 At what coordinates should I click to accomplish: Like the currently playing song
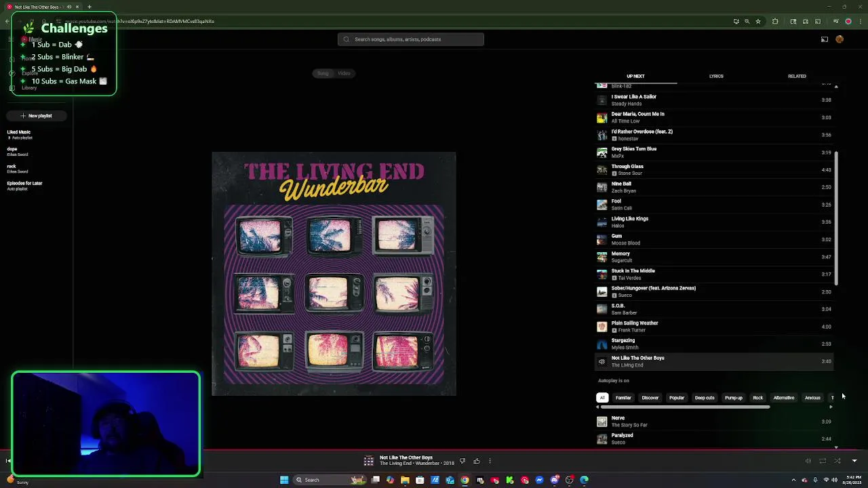477,461
